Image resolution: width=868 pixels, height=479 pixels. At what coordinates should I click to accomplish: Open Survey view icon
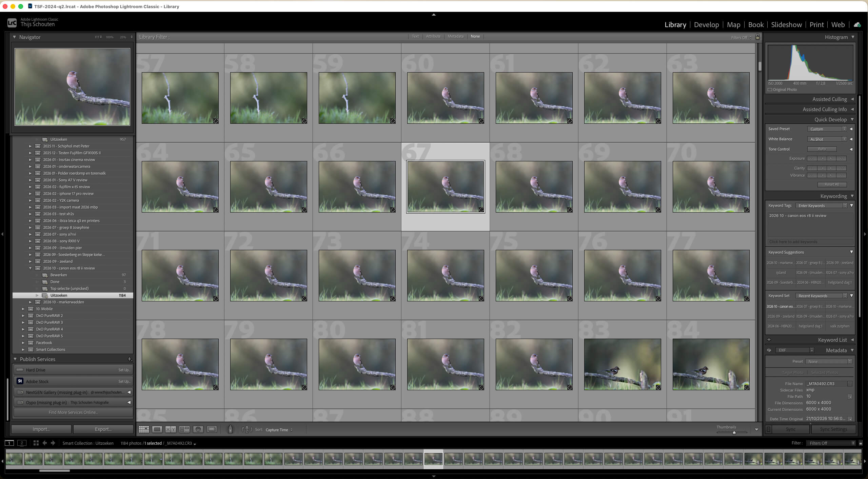tap(184, 430)
